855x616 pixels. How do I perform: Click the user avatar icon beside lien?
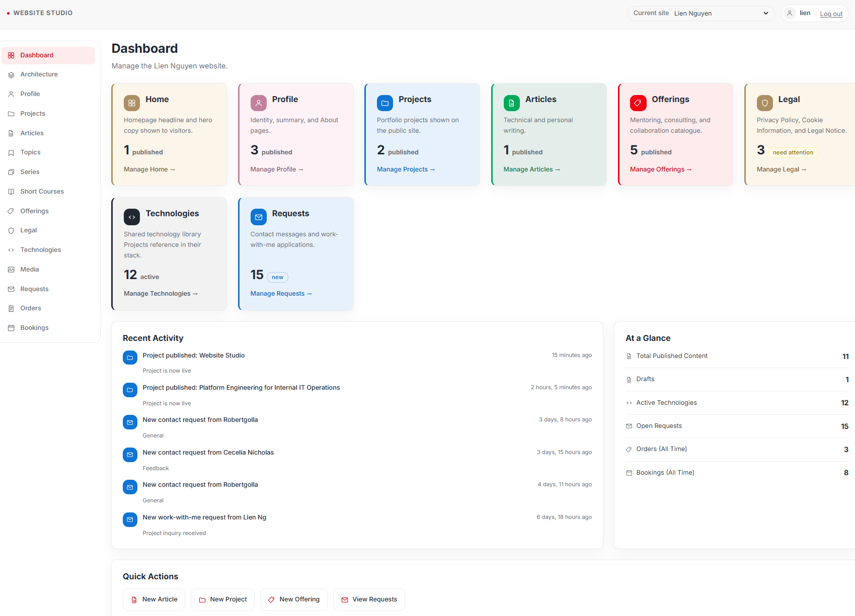[x=790, y=13]
